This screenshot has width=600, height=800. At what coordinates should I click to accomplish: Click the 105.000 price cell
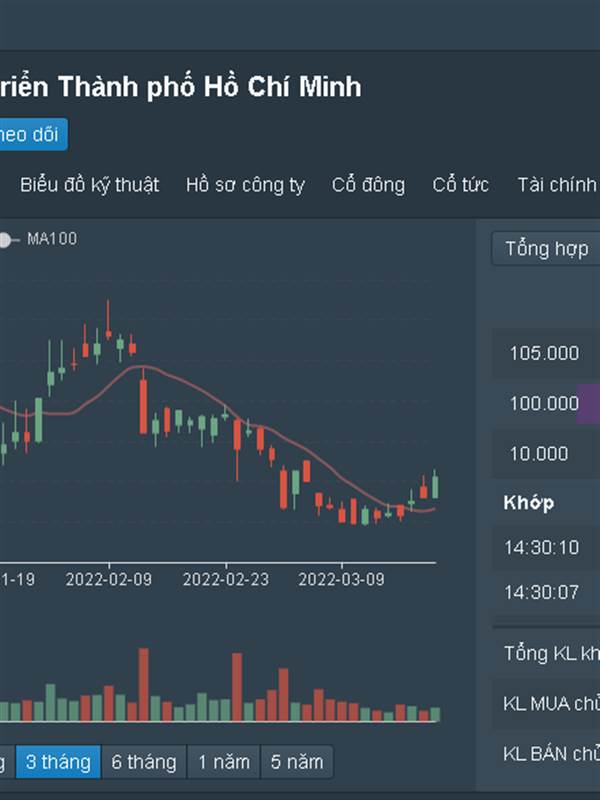544,353
